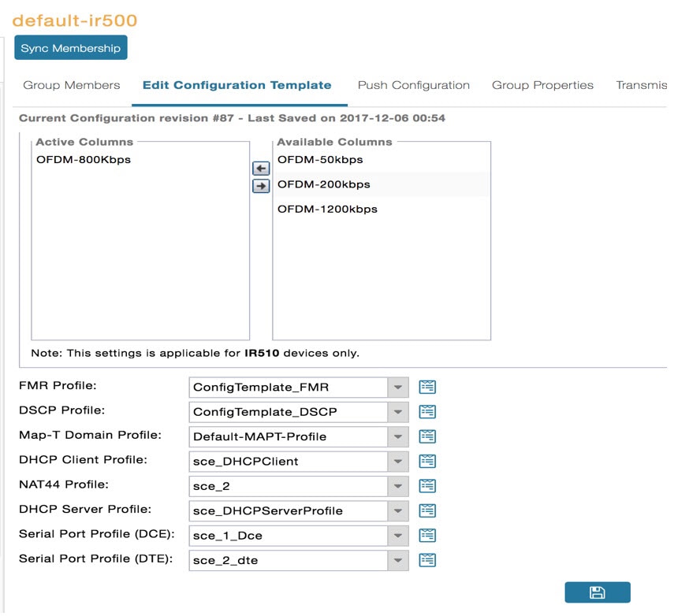Expand DHCP Client Profile dropdown arrow
The width and height of the screenshot is (689, 616).
pyautogui.click(x=398, y=462)
